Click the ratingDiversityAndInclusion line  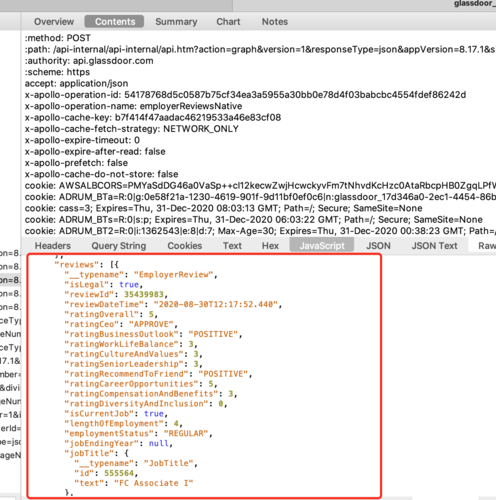146,404
